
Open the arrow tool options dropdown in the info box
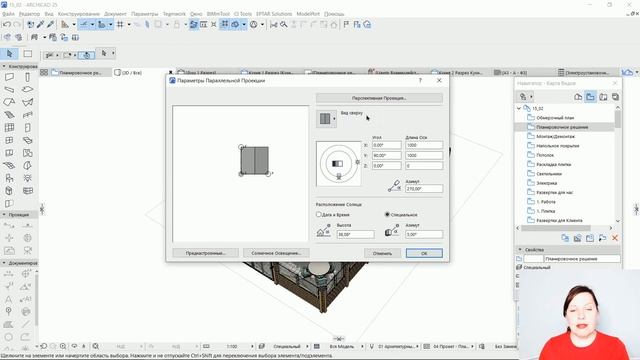click(113, 53)
